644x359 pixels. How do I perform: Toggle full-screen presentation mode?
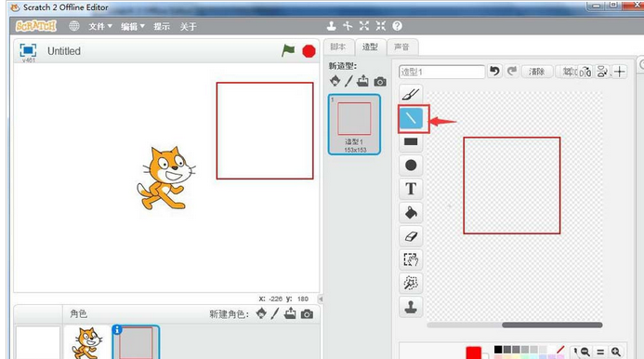28,50
